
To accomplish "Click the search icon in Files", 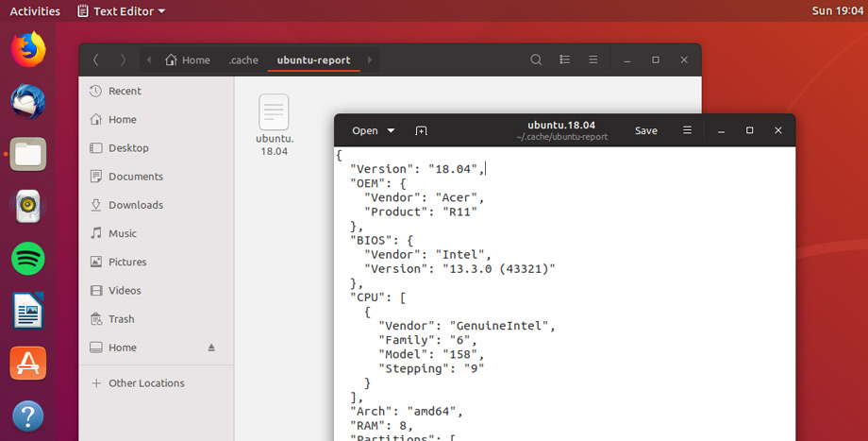I will click(536, 59).
